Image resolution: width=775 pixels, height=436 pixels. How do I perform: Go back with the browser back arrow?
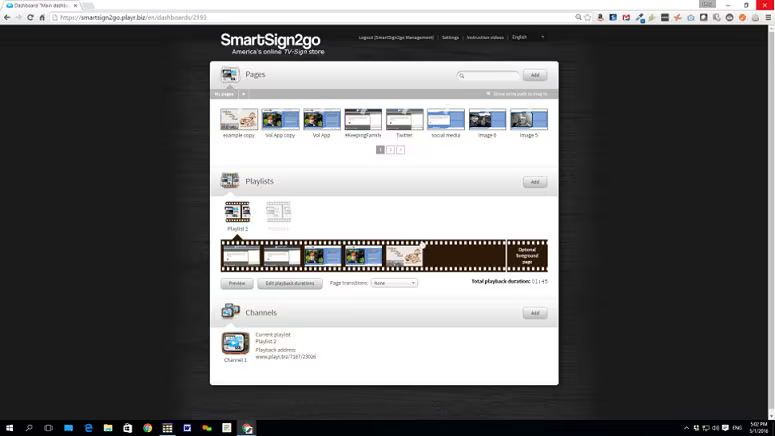[7, 17]
